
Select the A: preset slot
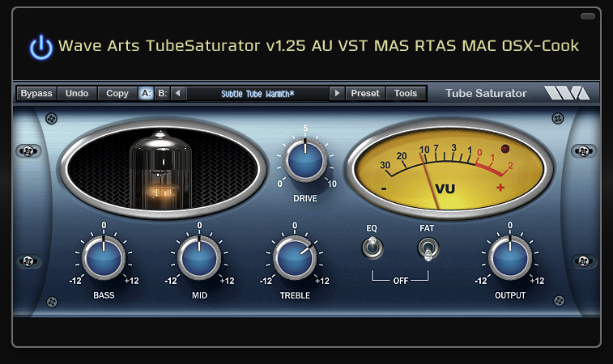point(147,93)
